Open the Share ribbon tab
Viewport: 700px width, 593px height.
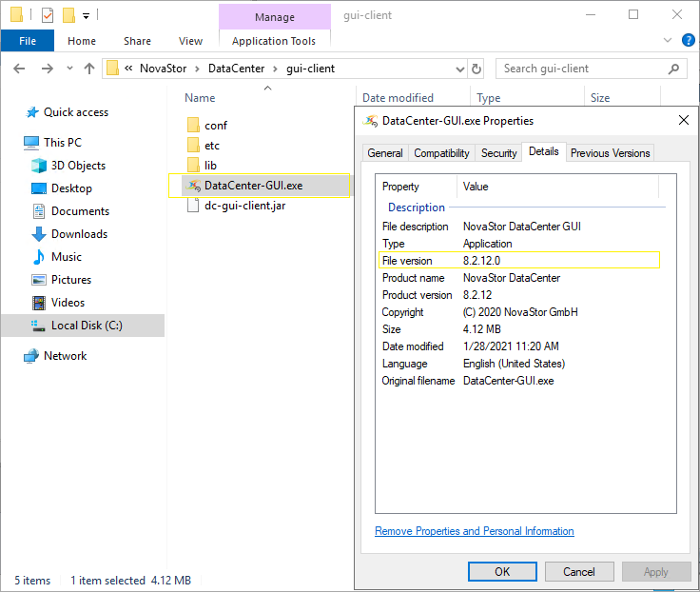coord(137,41)
